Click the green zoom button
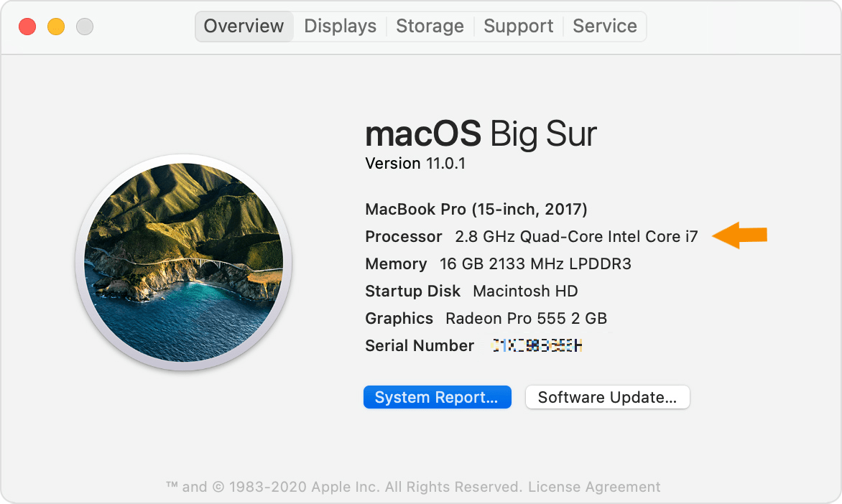Image resolution: width=842 pixels, height=504 pixels. (84, 27)
